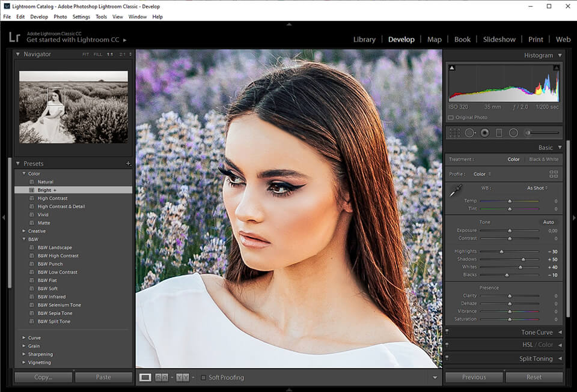
Task: Select the Spot Removal tool
Action: (x=470, y=133)
